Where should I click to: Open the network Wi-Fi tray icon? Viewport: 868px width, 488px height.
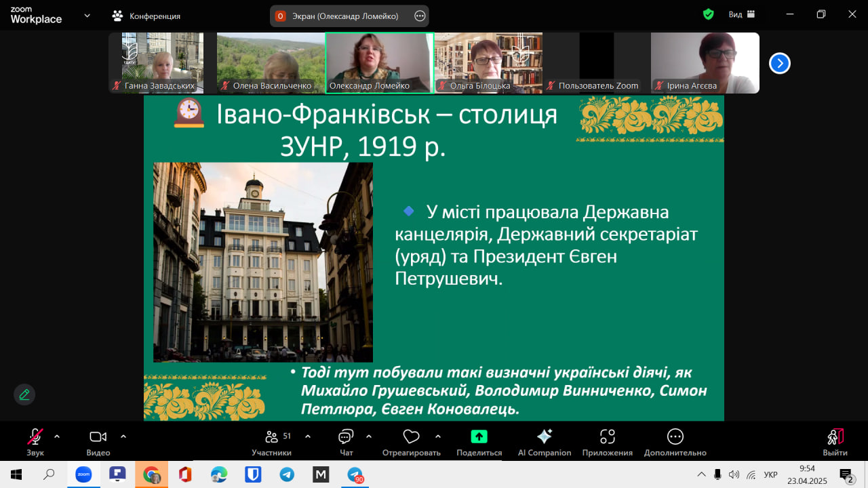pos(751,474)
